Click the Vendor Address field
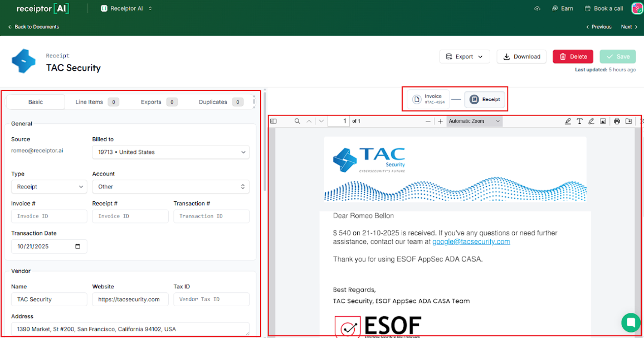 coord(130,329)
